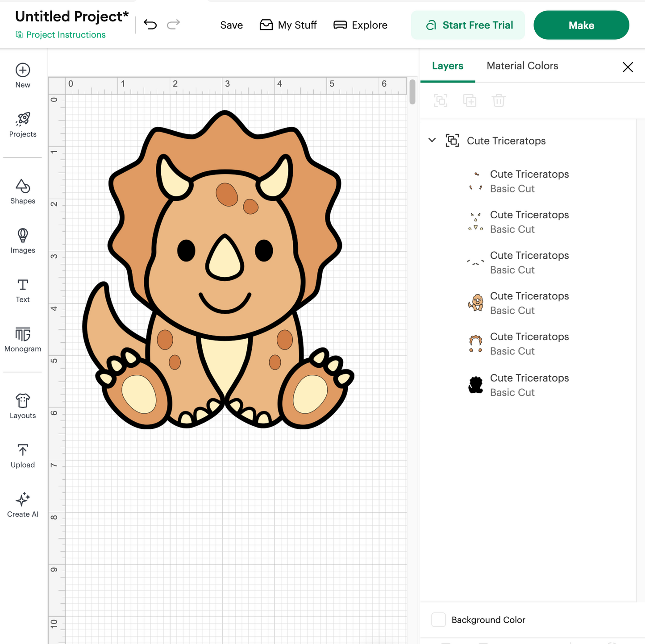This screenshot has height=644, width=645.
Task: Click the Background Color label
Action: click(488, 620)
